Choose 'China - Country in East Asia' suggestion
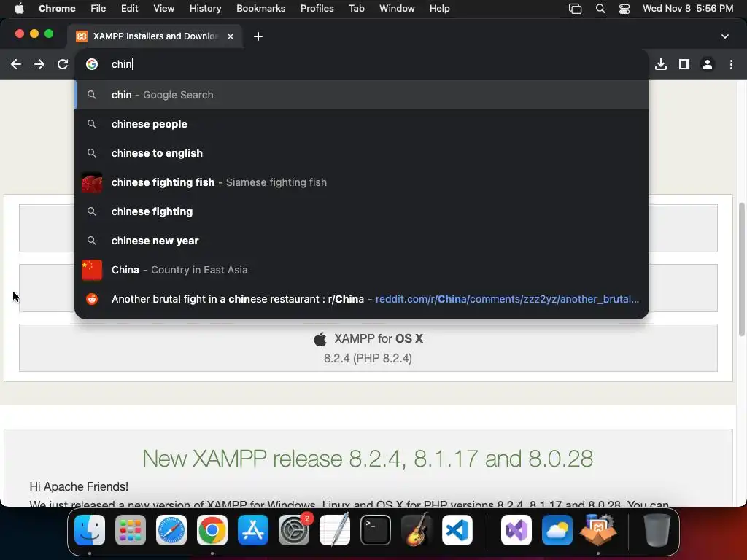 click(362, 270)
